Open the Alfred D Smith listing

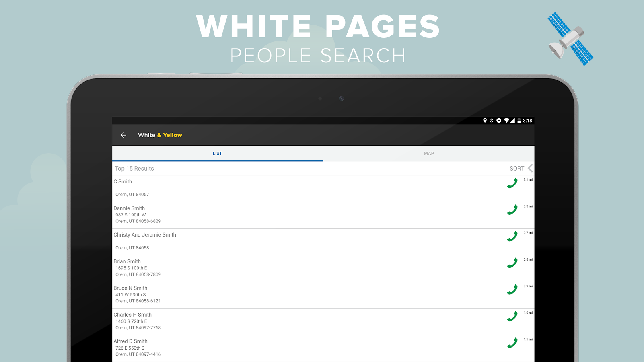(323, 348)
